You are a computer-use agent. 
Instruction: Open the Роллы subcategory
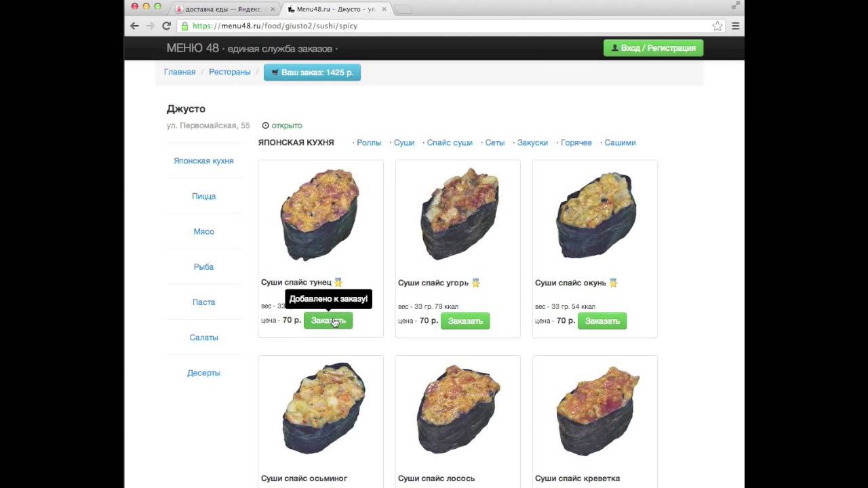pos(369,143)
